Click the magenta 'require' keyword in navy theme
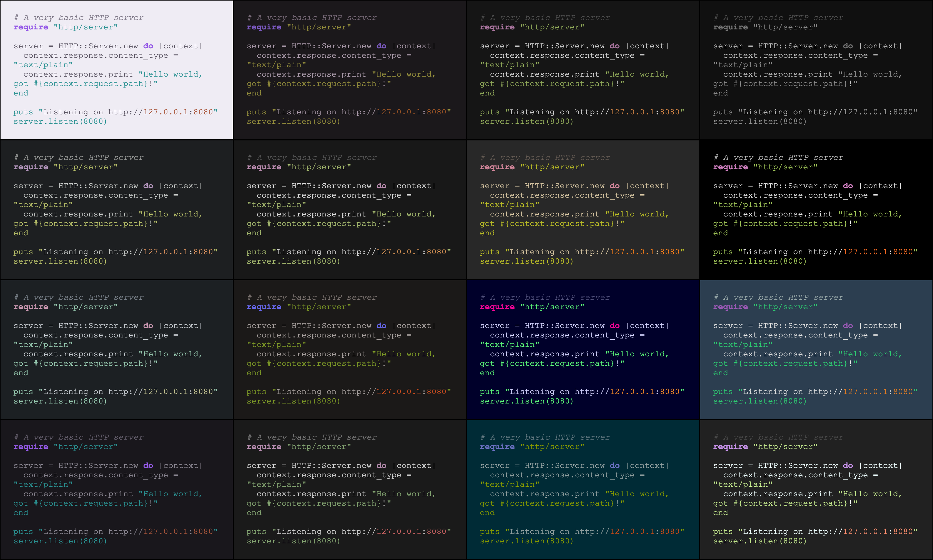The image size is (933, 560). click(x=497, y=307)
